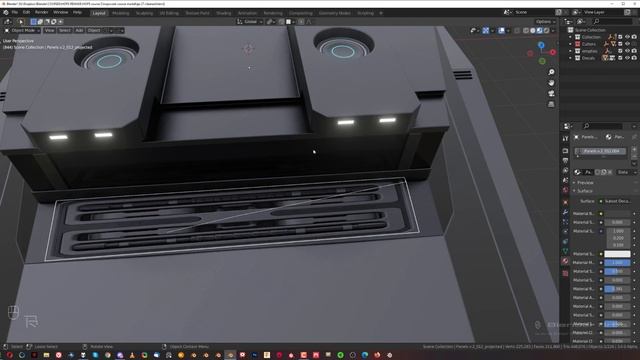Open the editor type selector in viewport header
The image size is (640, 360).
(x=8, y=22)
